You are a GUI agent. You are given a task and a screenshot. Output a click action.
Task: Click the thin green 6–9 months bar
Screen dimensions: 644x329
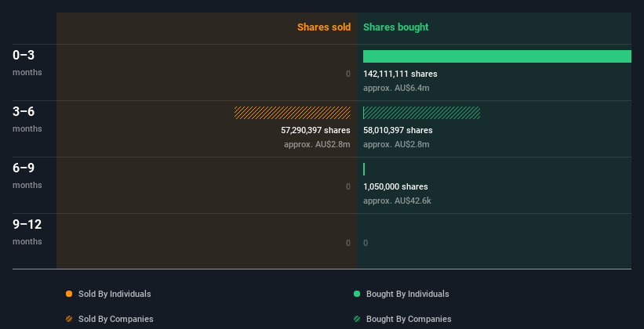click(364, 169)
